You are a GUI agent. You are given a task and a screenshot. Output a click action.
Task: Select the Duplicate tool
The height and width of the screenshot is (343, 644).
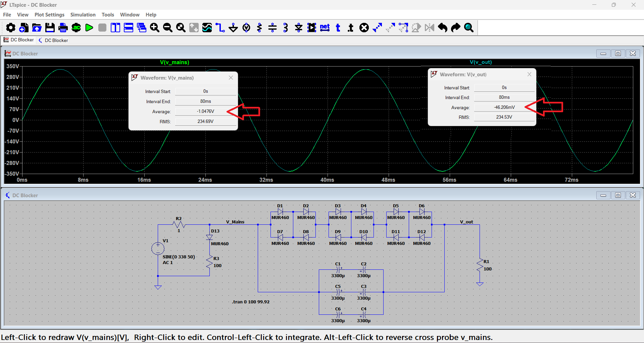pos(377,28)
